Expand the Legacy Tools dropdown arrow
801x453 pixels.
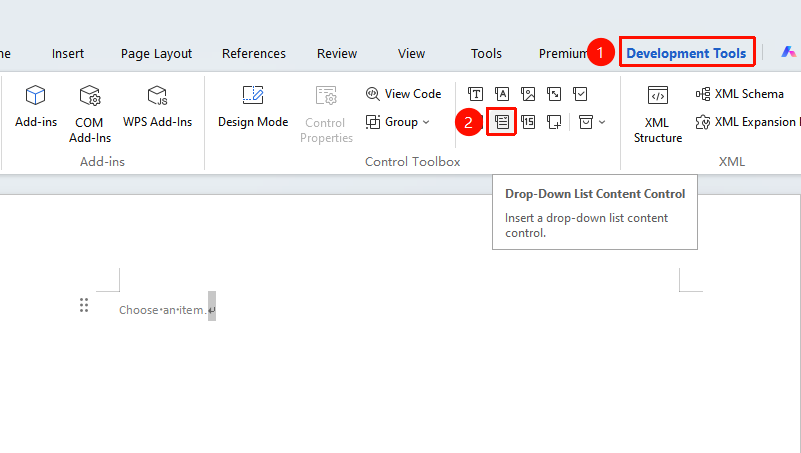[602, 122]
